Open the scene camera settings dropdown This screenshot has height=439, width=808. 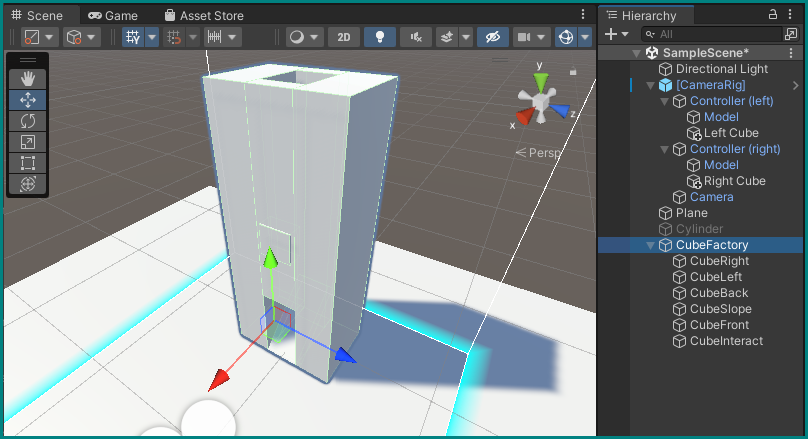coord(531,37)
